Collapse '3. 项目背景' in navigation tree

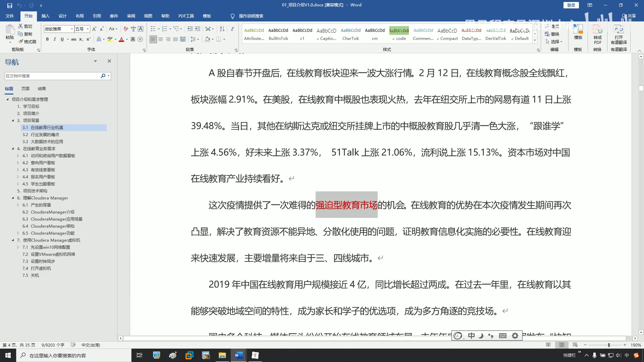pos(13,120)
